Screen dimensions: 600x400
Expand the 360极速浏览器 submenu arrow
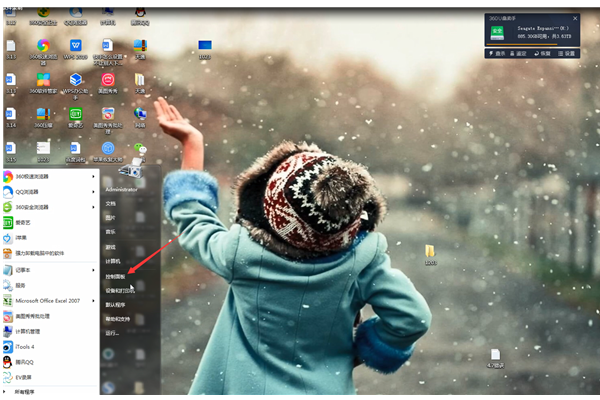tap(94, 177)
